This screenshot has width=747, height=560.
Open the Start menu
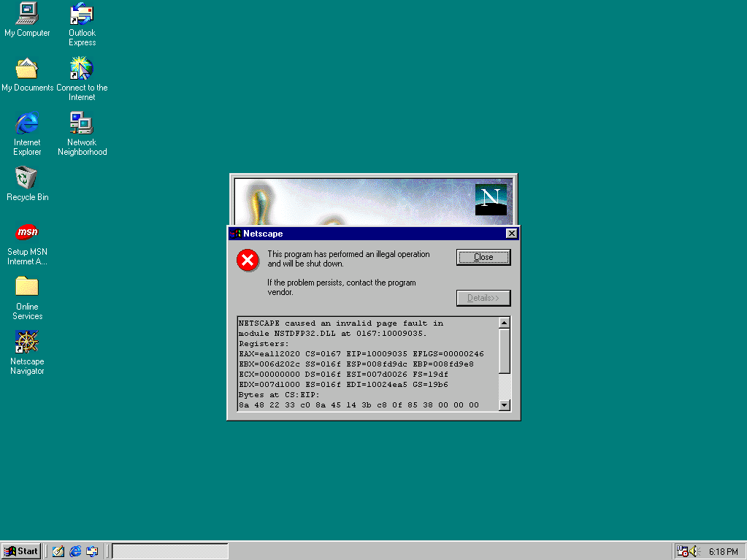tap(21, 551)
